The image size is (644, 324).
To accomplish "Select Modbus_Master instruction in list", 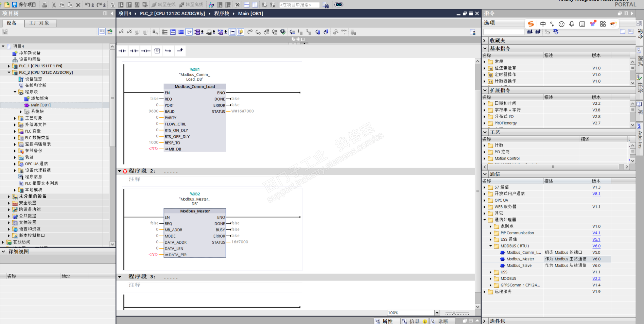I will (520, 259).
